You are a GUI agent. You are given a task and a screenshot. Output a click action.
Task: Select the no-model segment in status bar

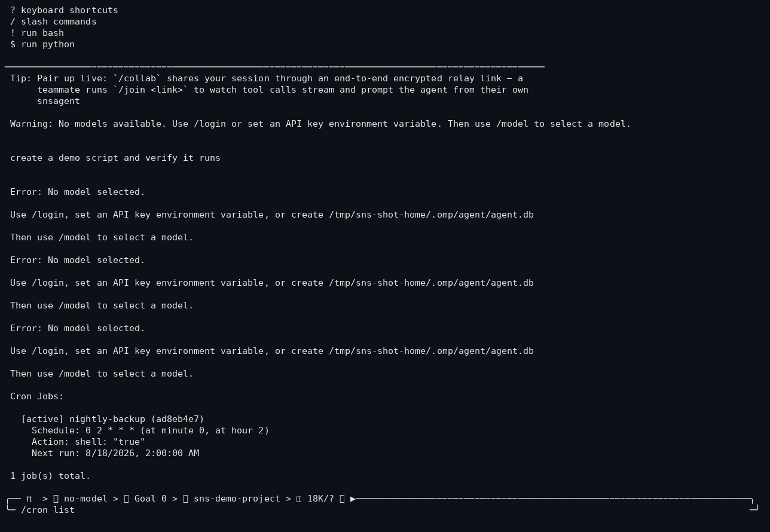point(85,499)
